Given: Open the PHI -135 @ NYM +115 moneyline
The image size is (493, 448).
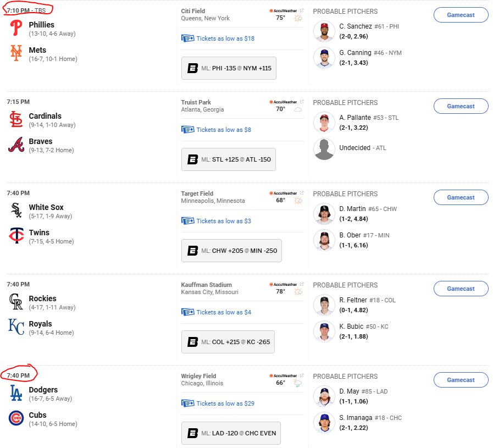Looking at the screenshot, I should (229, 68).
